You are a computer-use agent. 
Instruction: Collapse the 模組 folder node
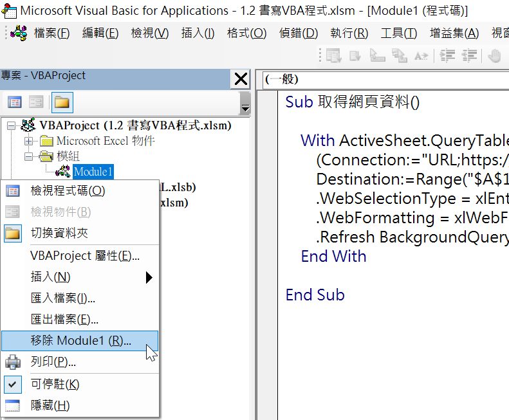tap(28, 156)
